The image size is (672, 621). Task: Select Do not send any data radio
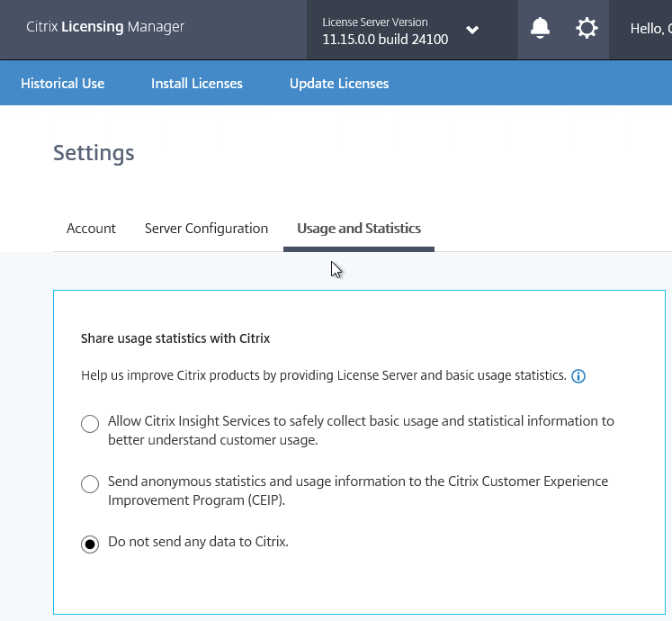90,544
